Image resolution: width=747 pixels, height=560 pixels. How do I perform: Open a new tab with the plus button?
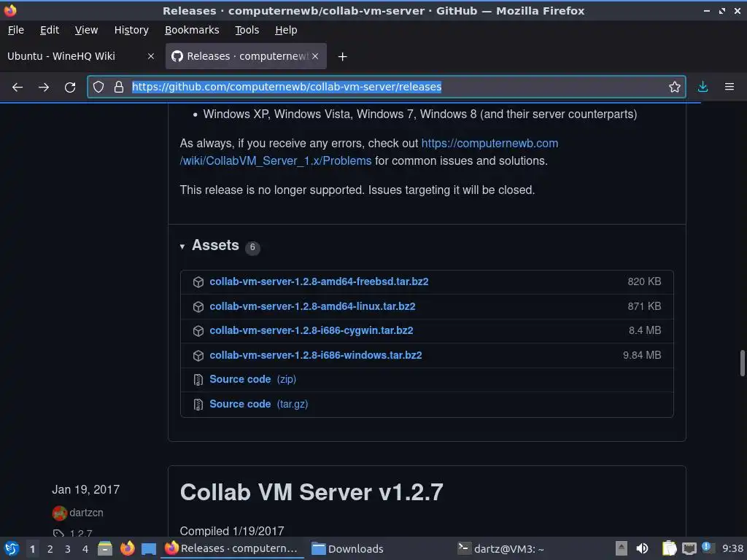pos(342,57)
